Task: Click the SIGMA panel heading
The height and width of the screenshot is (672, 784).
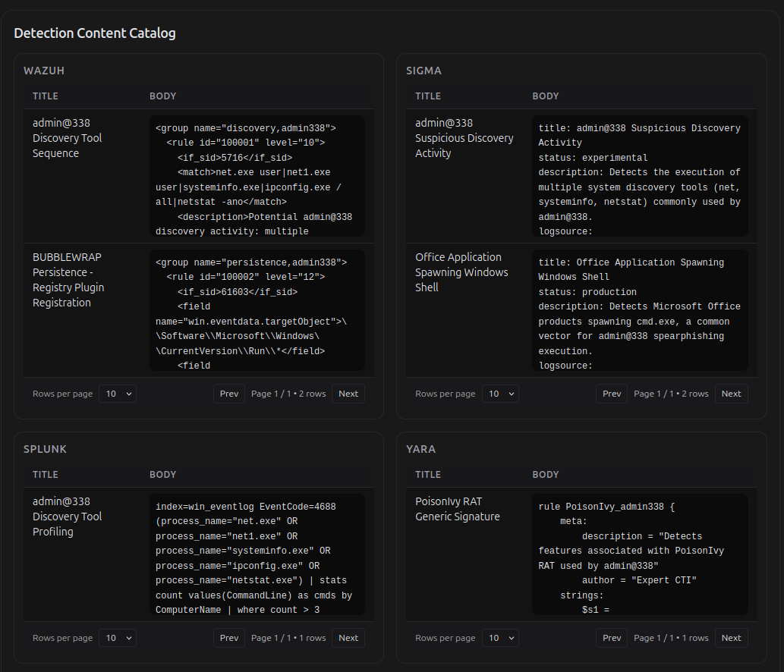Action: [423, 71]
